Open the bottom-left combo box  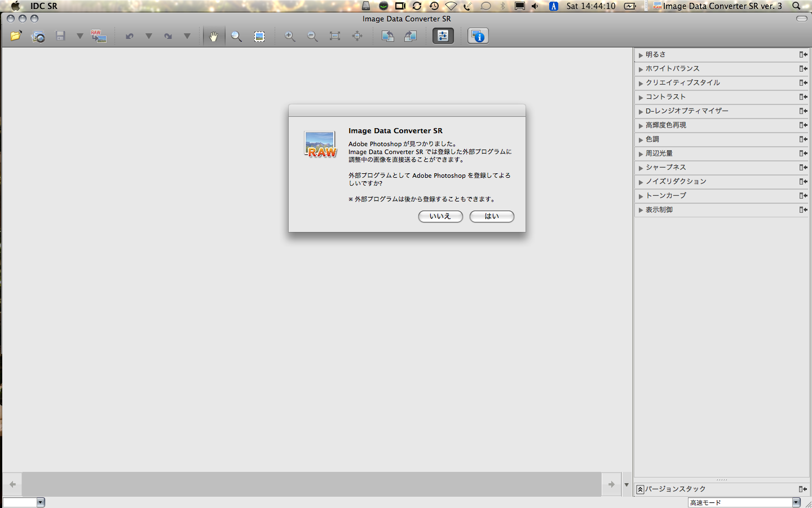(24, 502)
